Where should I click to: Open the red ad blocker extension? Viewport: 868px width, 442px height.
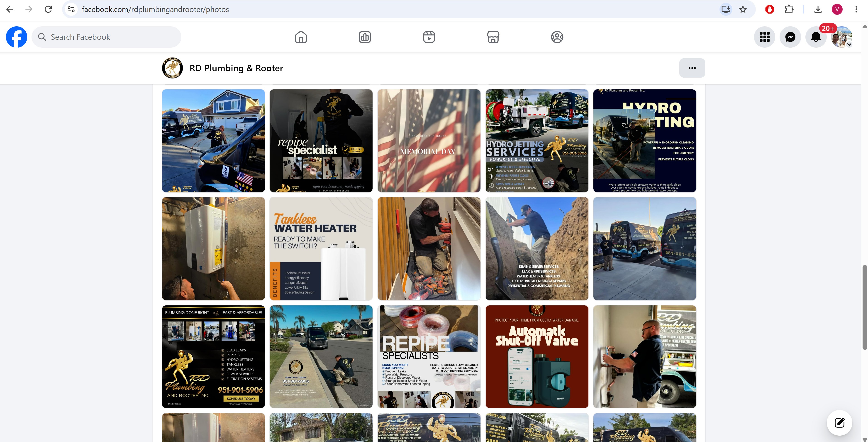point(769,10)
